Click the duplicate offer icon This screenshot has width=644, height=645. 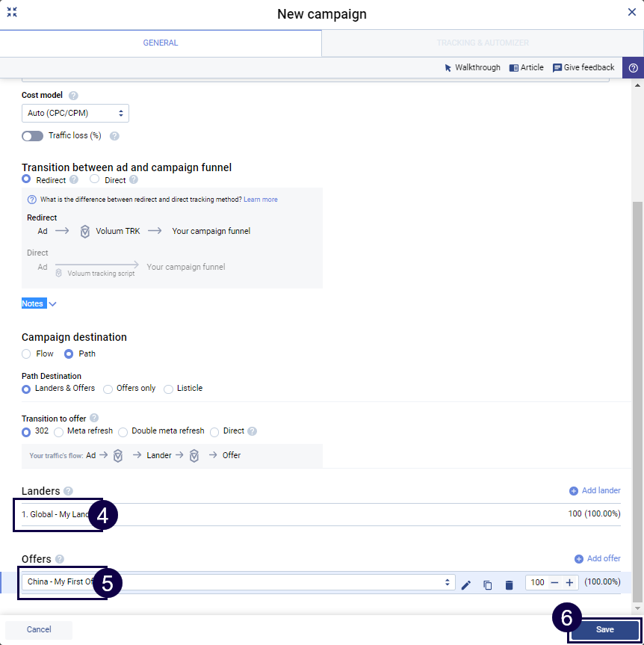point(488,584)
